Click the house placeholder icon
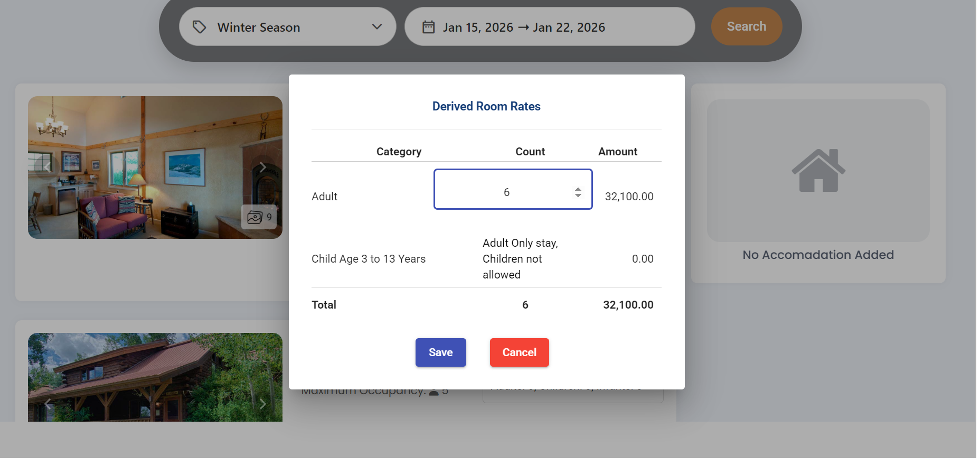This screenshot has height=465, width=980. 818,170
